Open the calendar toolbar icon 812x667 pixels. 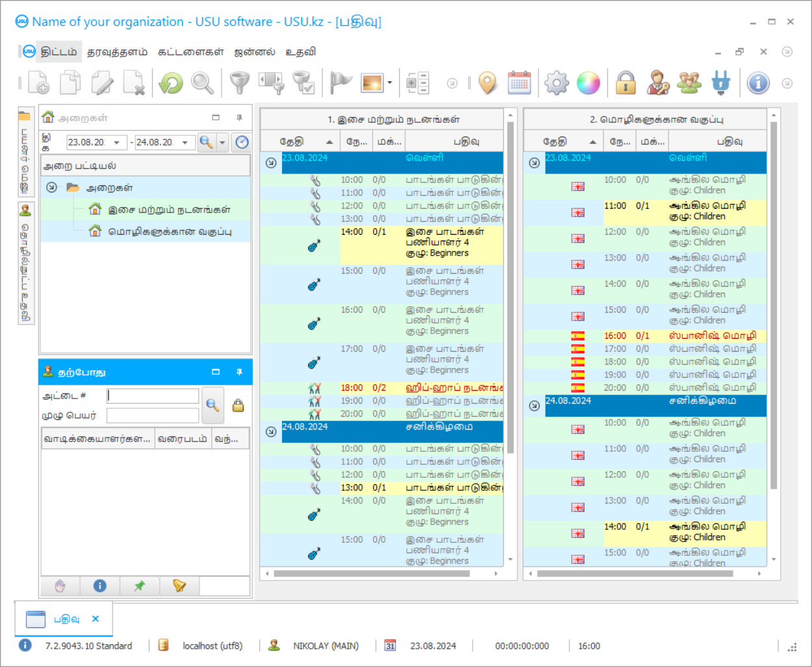tap(519, 83)
